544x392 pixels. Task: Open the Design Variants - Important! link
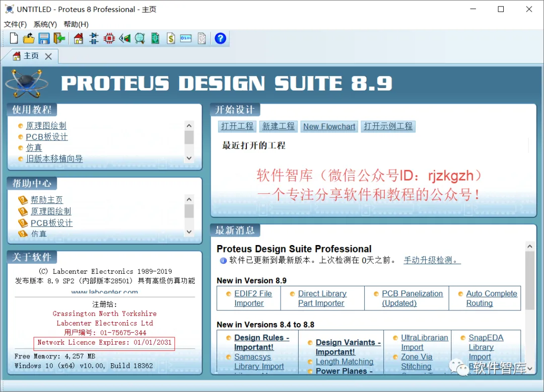348,347
